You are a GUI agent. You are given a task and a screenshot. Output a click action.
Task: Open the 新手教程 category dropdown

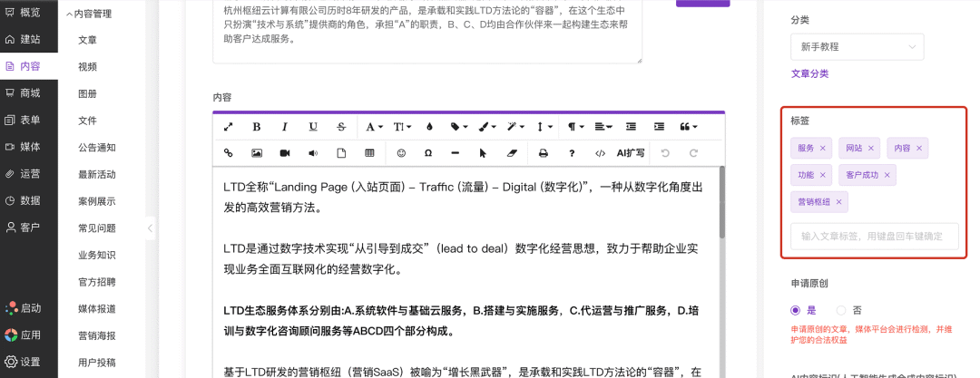(857, 47)
